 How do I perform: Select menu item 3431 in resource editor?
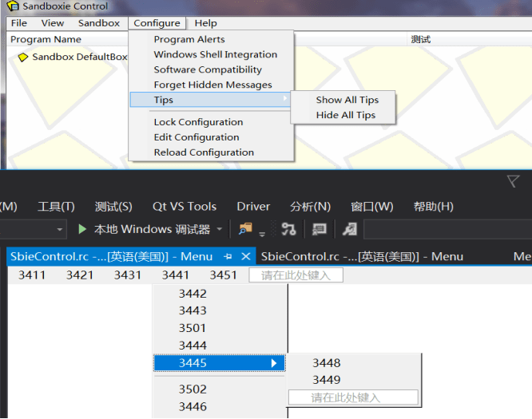point(128,275)
